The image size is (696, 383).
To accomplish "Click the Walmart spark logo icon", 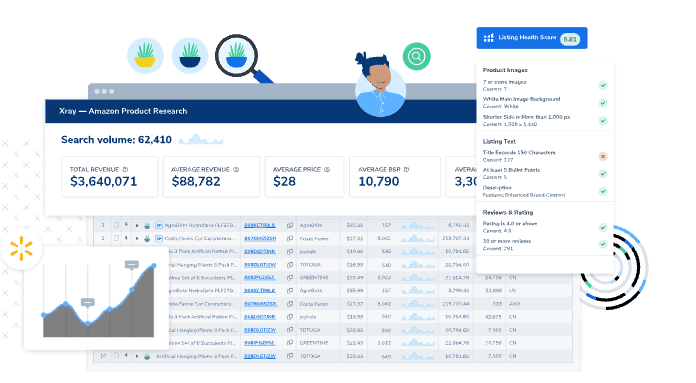I will click(21, 249).
